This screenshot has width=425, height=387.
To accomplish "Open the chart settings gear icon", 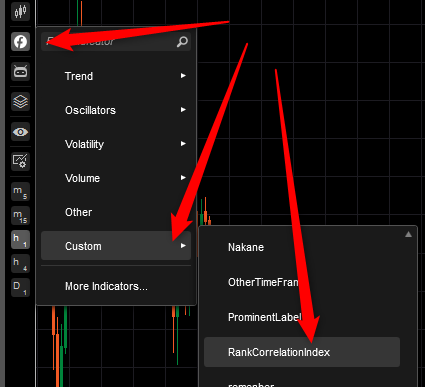I will [x=20, y=161].
